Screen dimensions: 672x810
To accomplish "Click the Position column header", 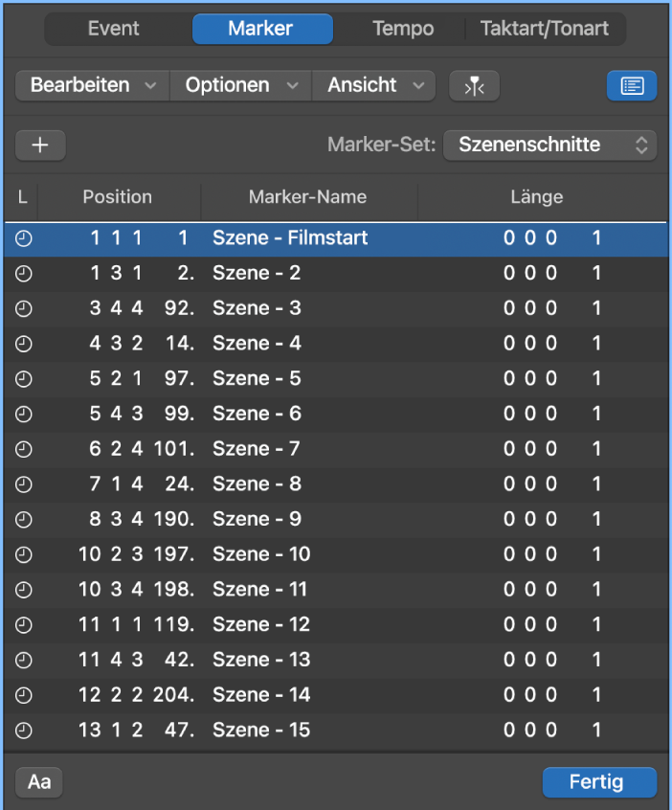I will point(118,197).
